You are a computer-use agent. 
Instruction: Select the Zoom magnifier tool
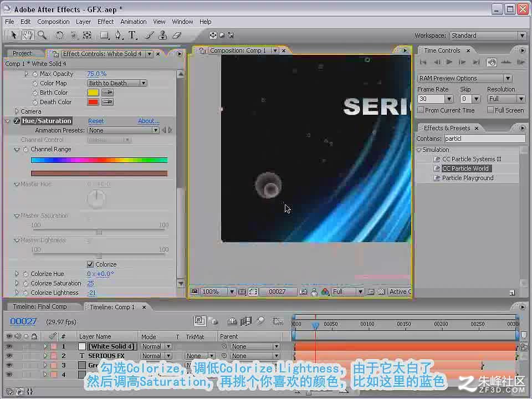42,35
